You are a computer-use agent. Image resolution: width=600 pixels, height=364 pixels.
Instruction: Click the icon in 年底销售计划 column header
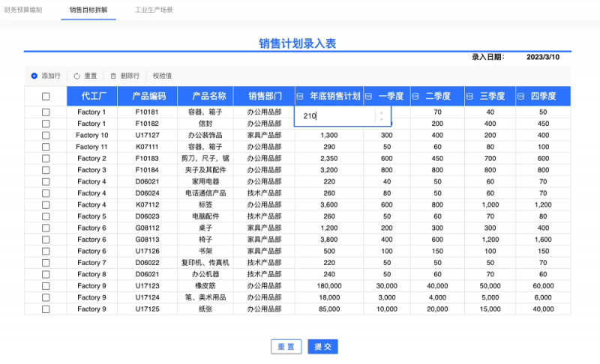(301, 96)
